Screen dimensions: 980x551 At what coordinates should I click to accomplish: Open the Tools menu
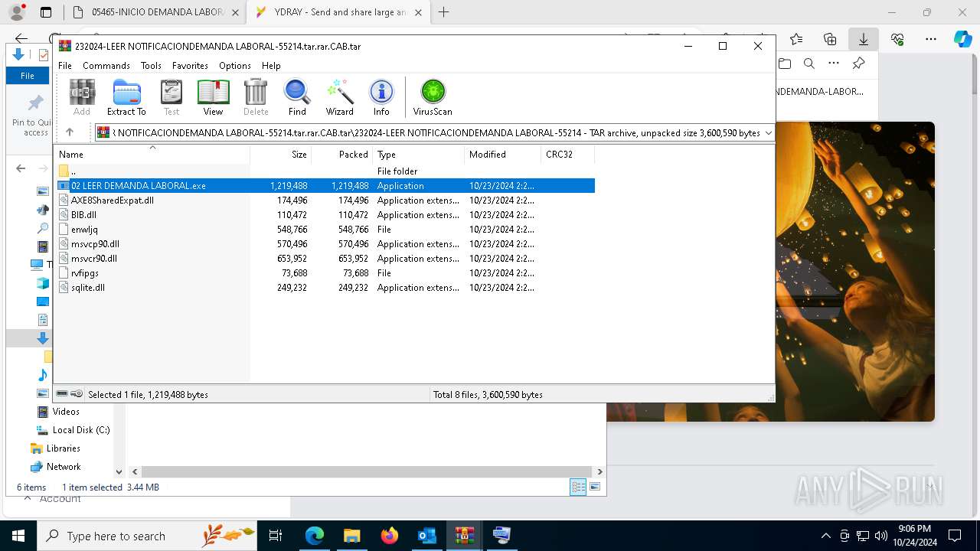[x=151, y=66]
